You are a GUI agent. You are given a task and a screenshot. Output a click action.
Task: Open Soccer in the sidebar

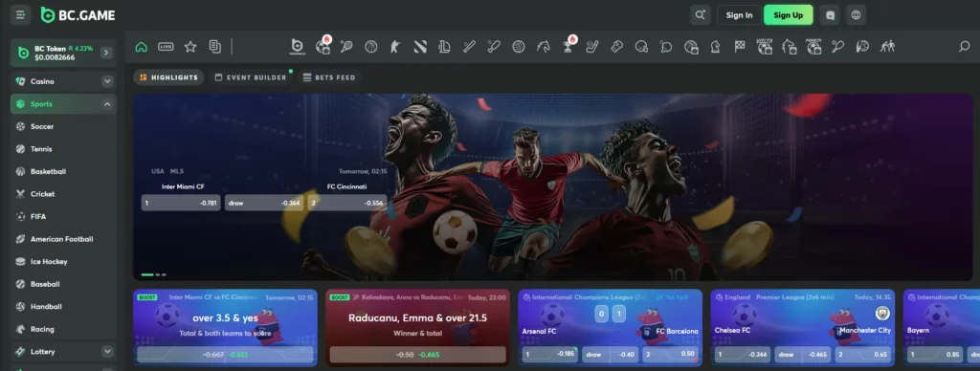coord(63,127)
